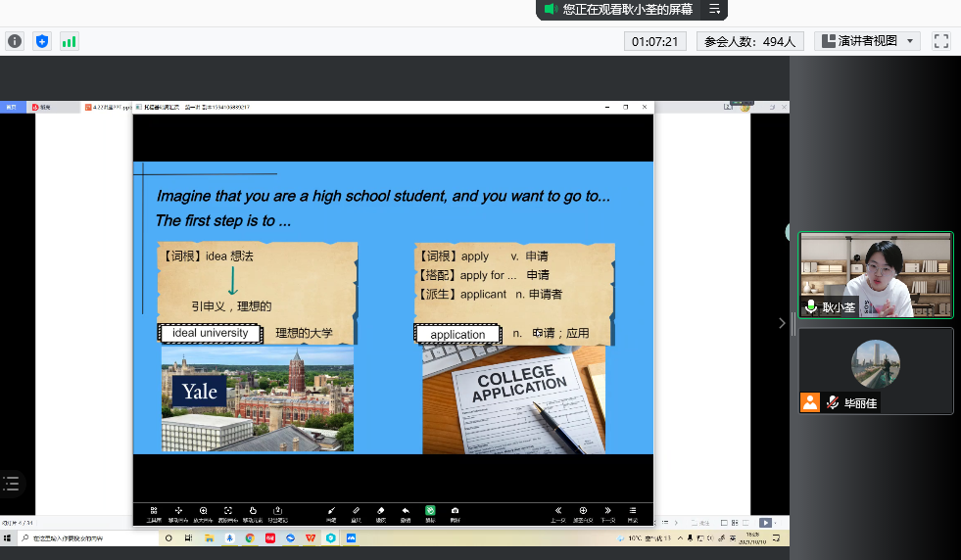Viewport: 961px width, 560px height.
Task: Enter full screen with the corner-brackets icon
Action: (x=941, y=41)
